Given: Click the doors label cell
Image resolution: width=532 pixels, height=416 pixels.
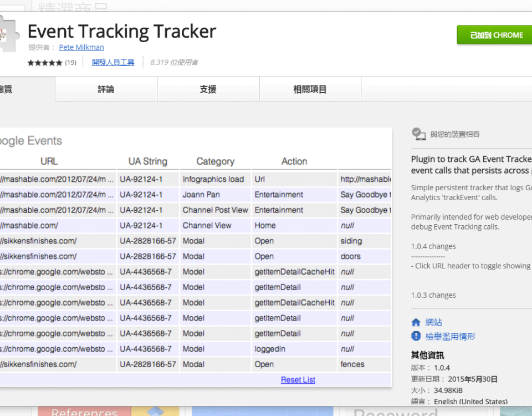Looking at the screenshot, I should 365,256.
